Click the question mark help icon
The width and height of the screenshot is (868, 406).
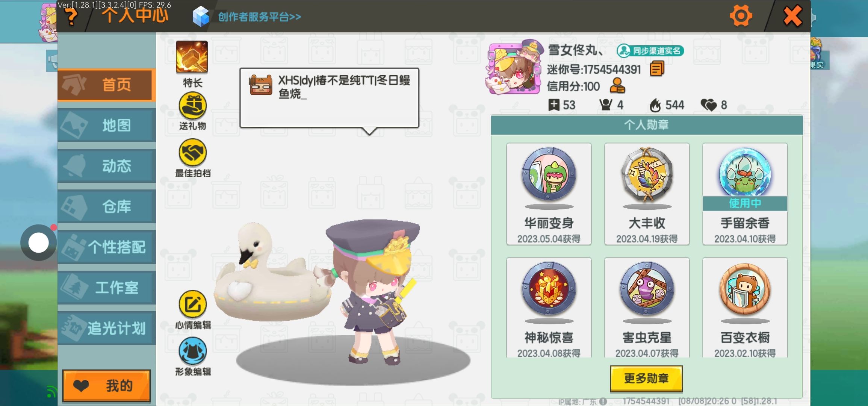tap(71, 17)
